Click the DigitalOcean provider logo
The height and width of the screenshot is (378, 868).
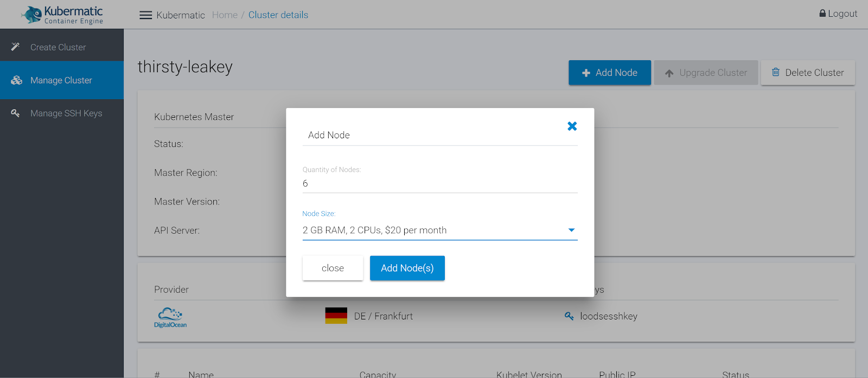pos(170,317)
